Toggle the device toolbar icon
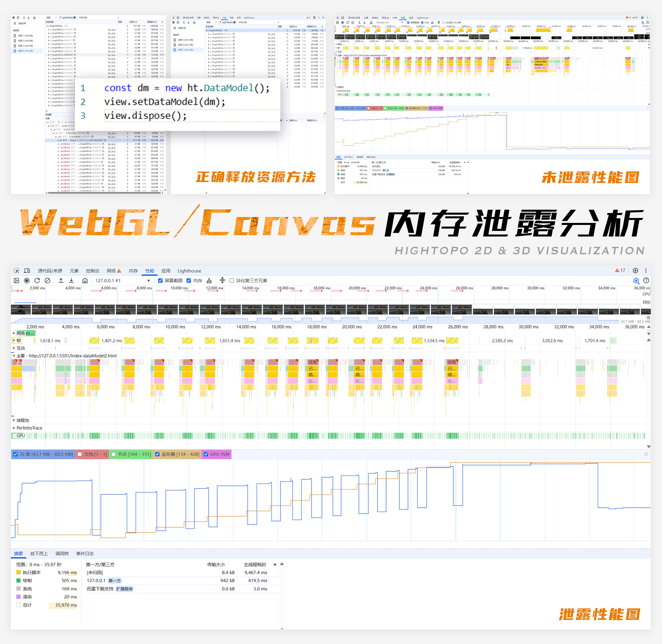This screenshot has height=644, width=662. pyautogui.click(x=27, y=271)
